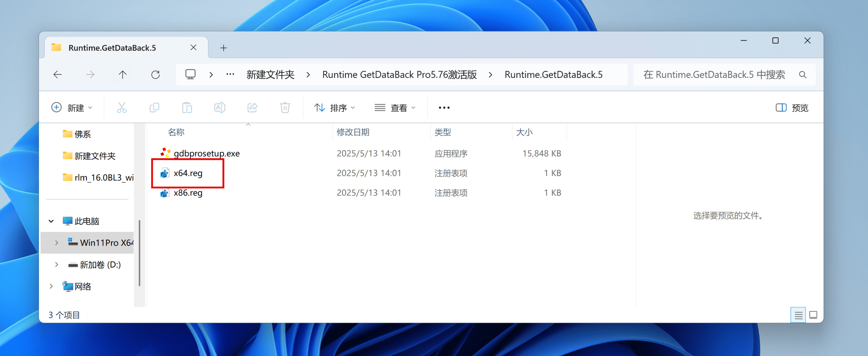Click the Paste clipboard icon

pyautogui.click(x=187, y=108)
